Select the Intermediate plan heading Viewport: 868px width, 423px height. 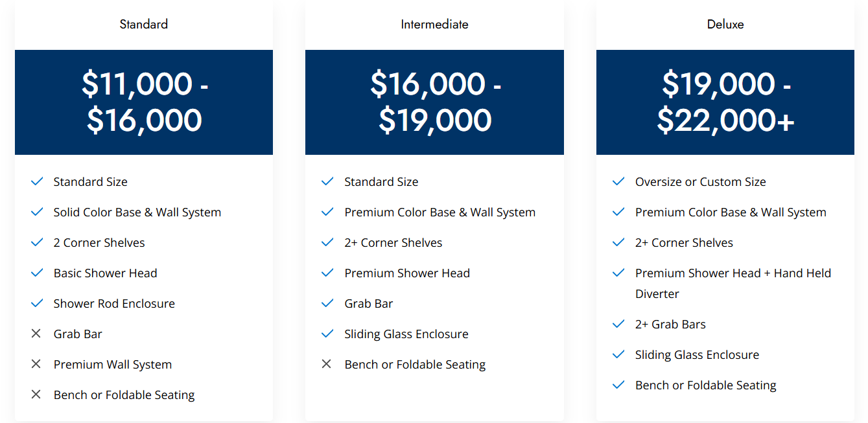(434, 25)
